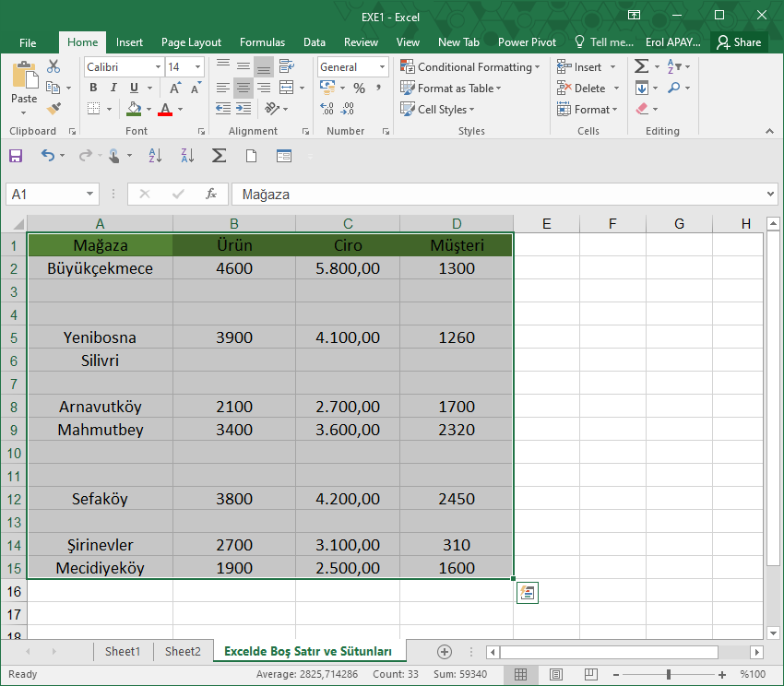Select the Cell Styles icon
Screen dimensions: 784x686
tap(407, 109)
